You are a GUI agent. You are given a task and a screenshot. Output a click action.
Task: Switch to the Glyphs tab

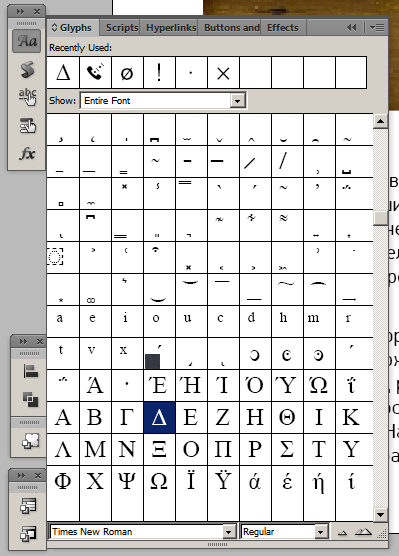(72, 28)
